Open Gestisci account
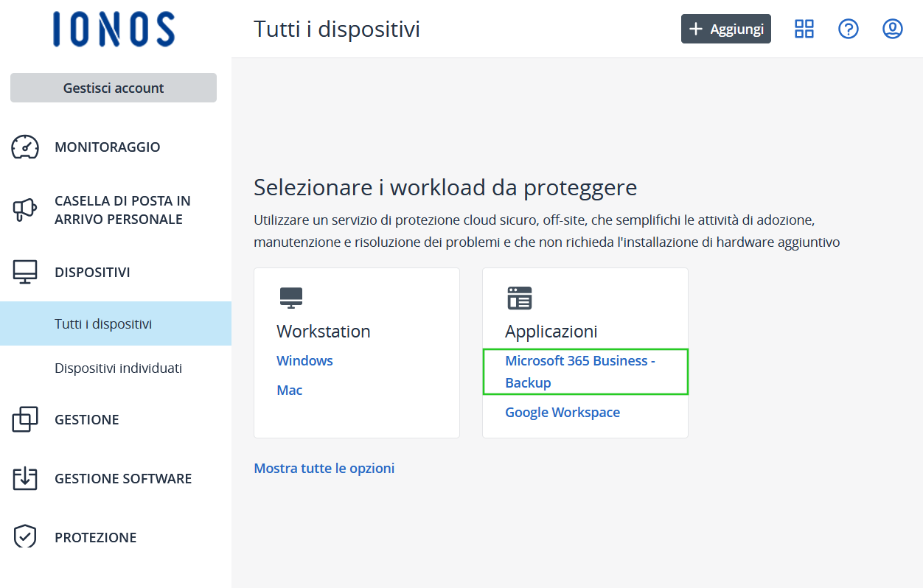Image resolution: width=923 pixels, height=588 pixels. [x=113, y=87]
